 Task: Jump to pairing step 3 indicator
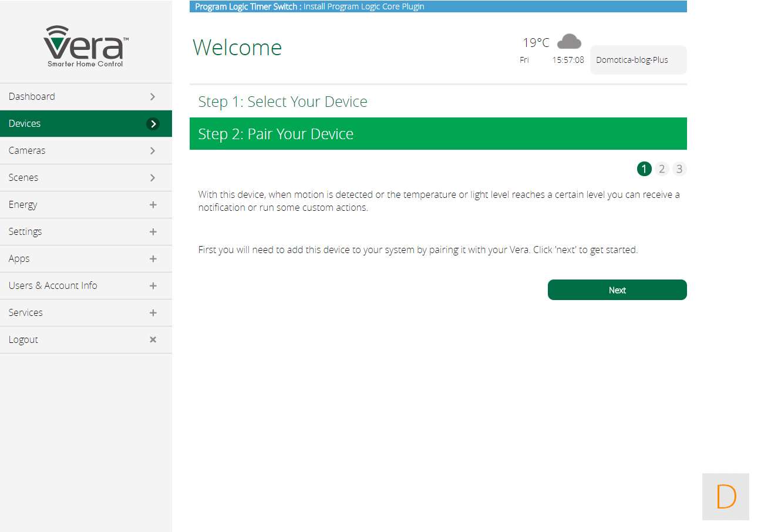(x=679, y=169)
